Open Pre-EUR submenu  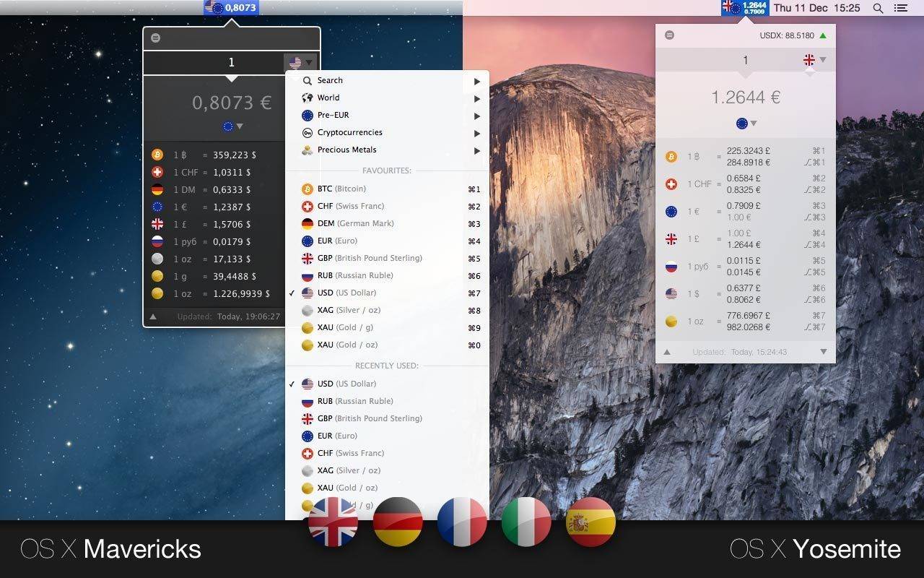[x=387, y=115]
